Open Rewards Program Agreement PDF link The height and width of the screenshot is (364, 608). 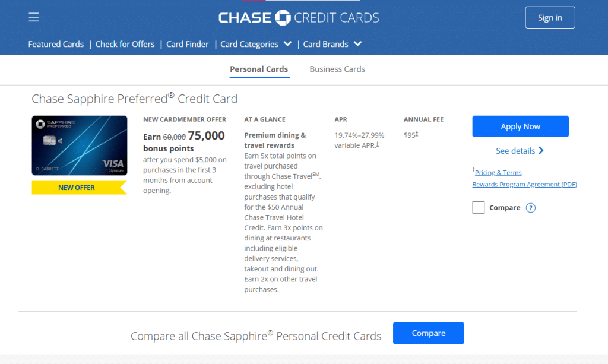[x=524, y=185]
